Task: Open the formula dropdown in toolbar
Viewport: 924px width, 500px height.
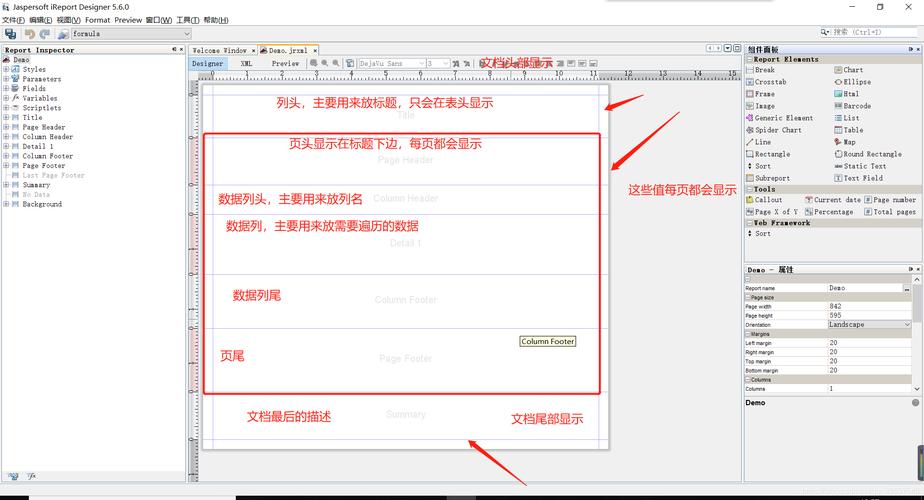Action: coord(131,34)
